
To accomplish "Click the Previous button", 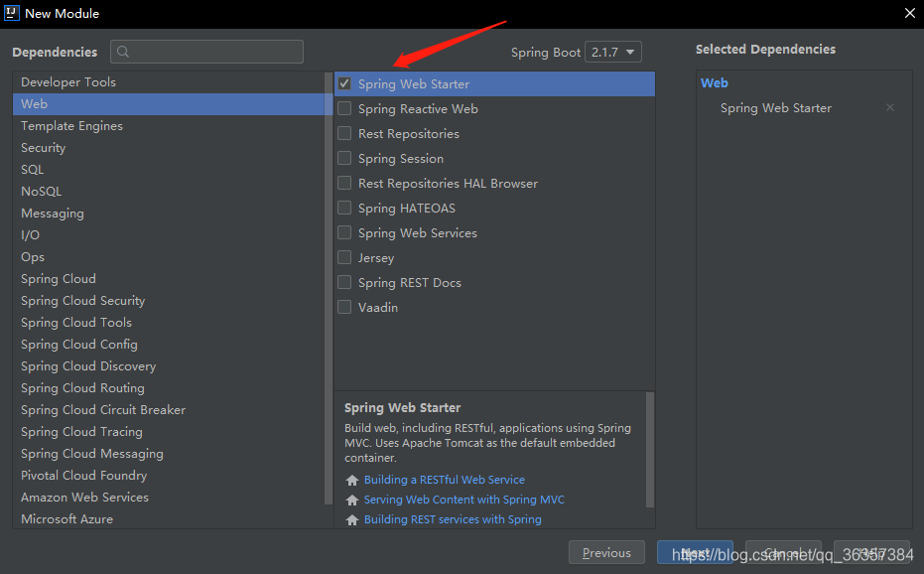I will pos(606,553).
